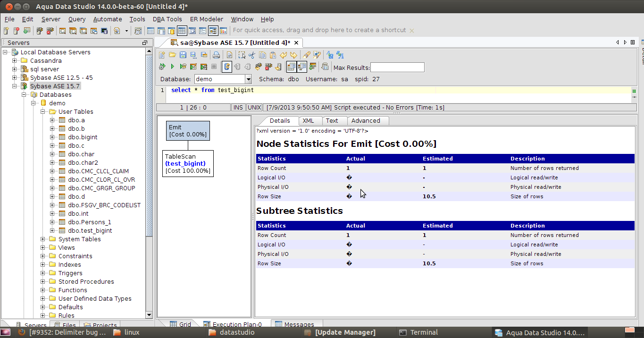The width and height of the screenshot is (644, 338).
Task: Click the Find flashlight icon
Action: pos(307,55)
